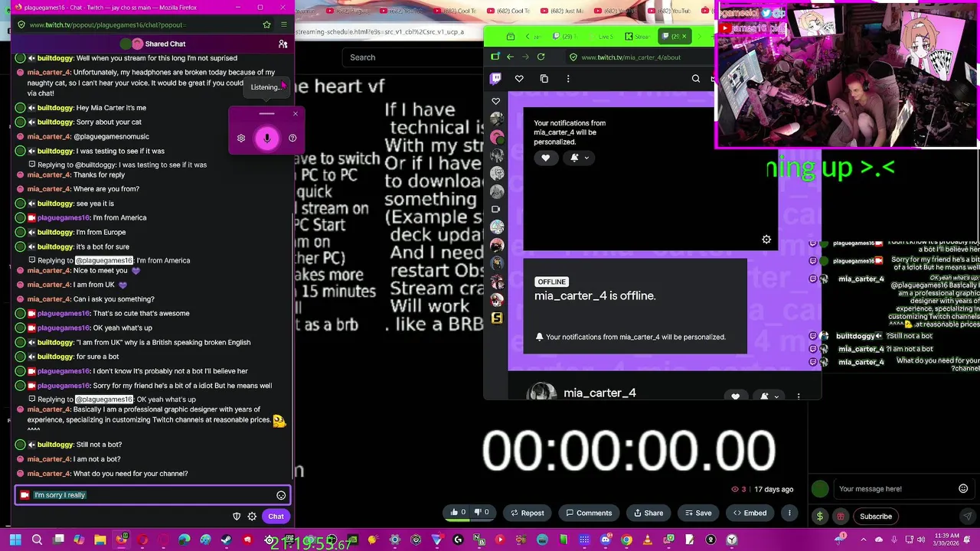Open yellow S channel in Twitch sidebar
This screenshot has height=551, width=980.
(497, 318)
